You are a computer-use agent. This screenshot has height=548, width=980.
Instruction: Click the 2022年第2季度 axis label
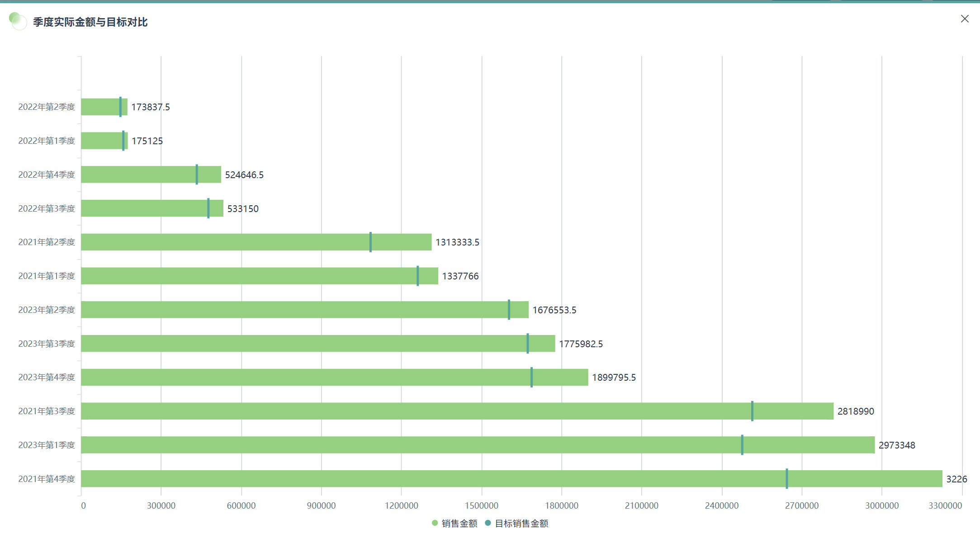coord(47,107)
